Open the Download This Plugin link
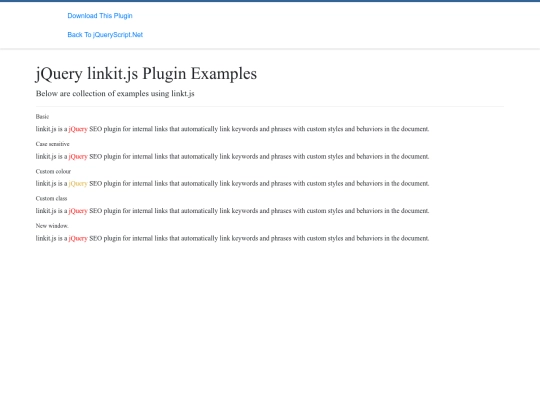540x405 pixels. [x=100, y=16]
